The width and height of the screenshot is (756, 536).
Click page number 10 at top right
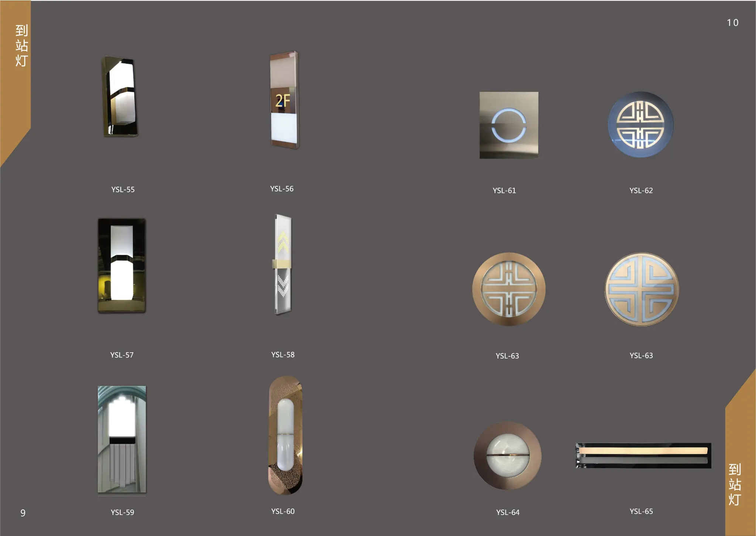(x=732, y=23)
